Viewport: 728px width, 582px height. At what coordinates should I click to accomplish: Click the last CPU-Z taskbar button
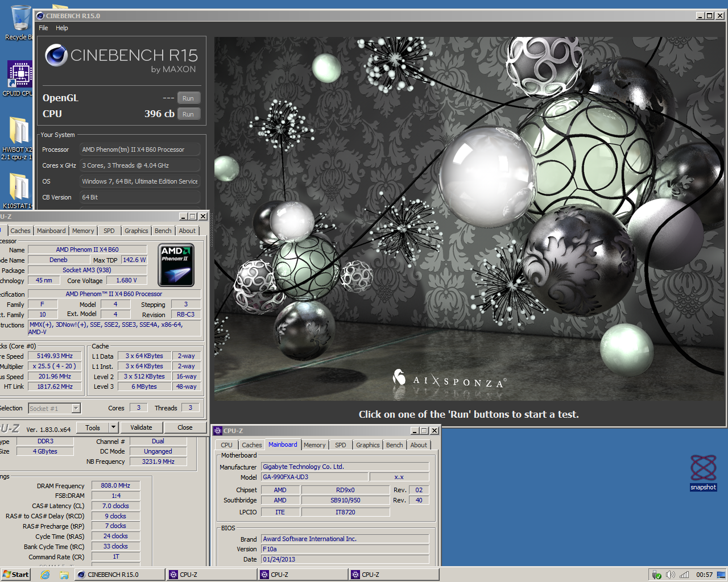click(394, 575)
